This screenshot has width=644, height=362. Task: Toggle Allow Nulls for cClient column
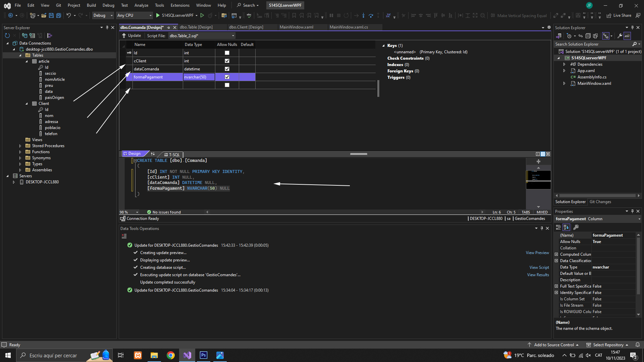click(227, 61)
